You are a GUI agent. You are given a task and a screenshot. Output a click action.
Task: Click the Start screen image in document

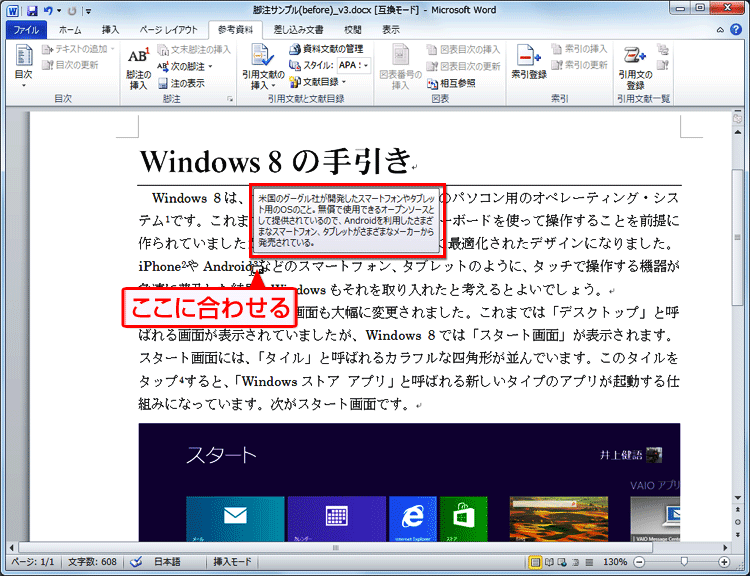point(409,482)
